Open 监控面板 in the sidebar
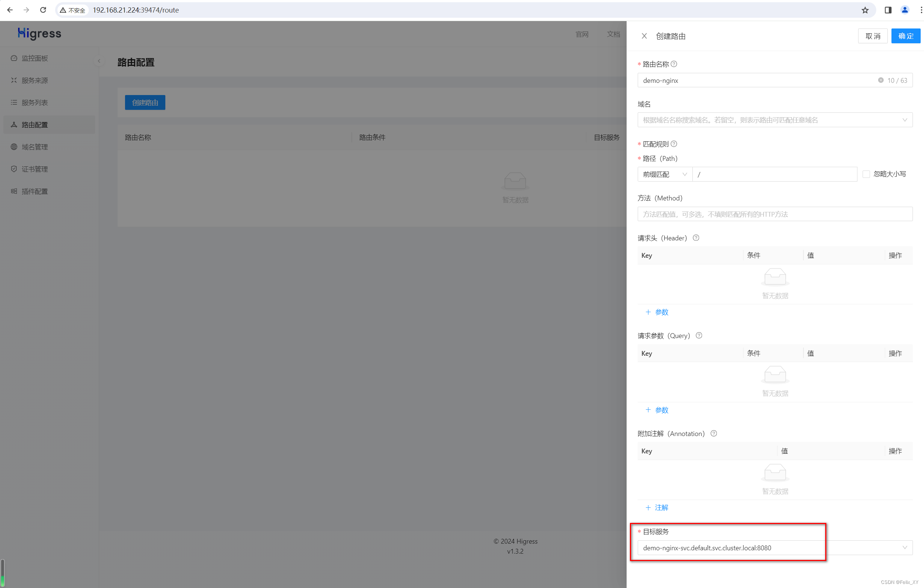Viewport: 924px width, 588px height. (50, 58)
